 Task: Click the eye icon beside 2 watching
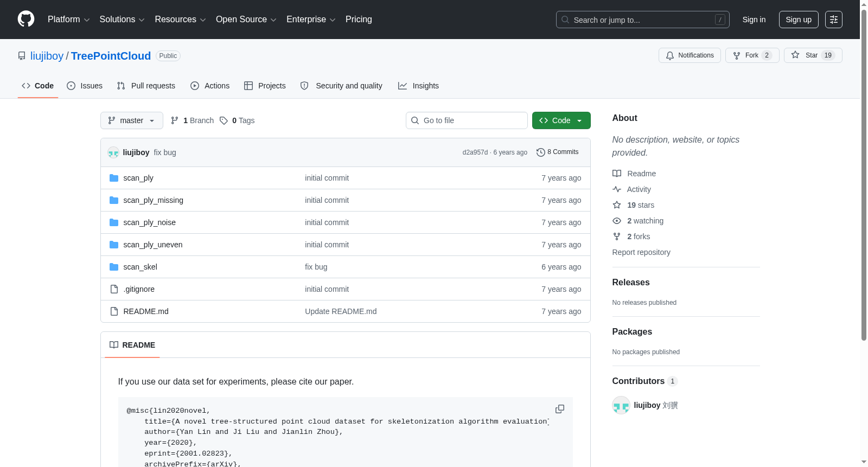[617, 221]
